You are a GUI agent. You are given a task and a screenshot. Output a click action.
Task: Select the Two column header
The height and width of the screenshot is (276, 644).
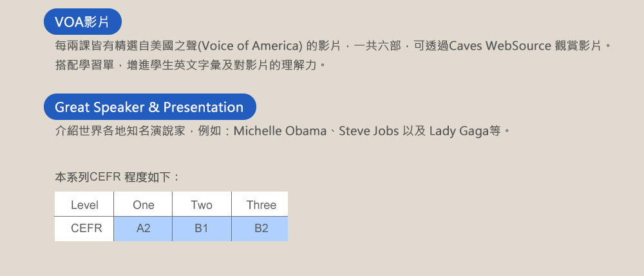tap(202, 204)
